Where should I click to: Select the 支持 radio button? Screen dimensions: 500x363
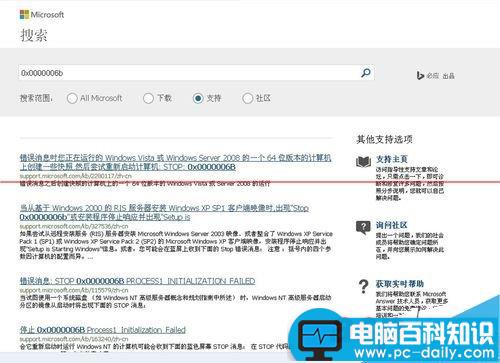pyautogui.click(x=198, y=98)
